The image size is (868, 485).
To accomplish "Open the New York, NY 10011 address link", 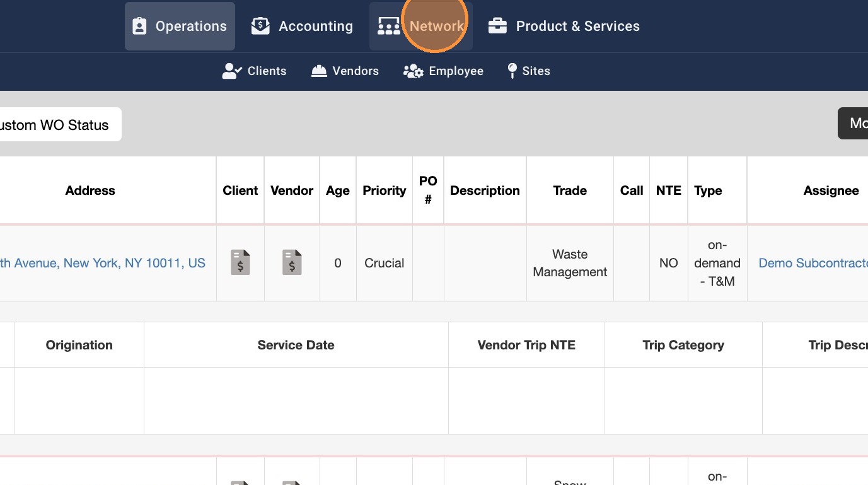I will [103, 263].
